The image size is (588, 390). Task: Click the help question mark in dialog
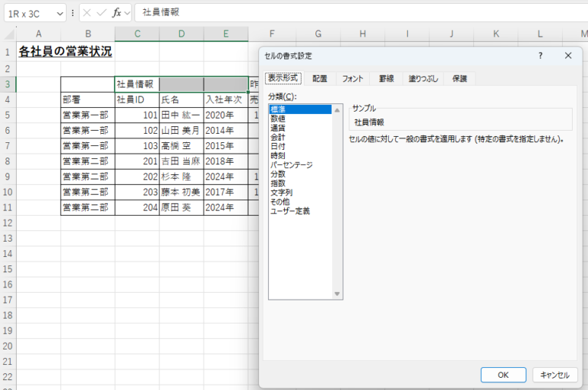tap(541, 56)
